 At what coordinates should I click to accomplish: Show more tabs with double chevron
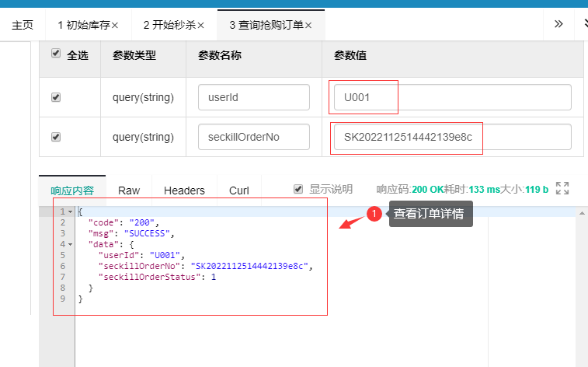pyautogui.click(x=558, y=24)
